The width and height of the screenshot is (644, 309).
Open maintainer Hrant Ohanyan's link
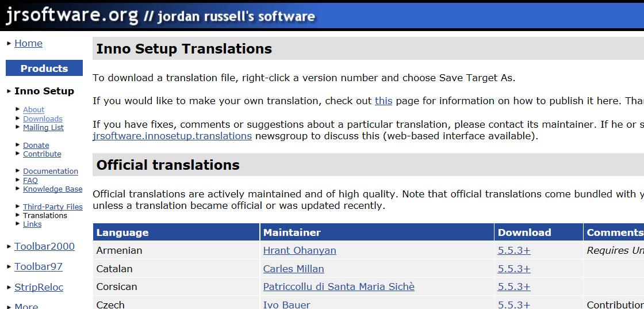coord(300,250)
